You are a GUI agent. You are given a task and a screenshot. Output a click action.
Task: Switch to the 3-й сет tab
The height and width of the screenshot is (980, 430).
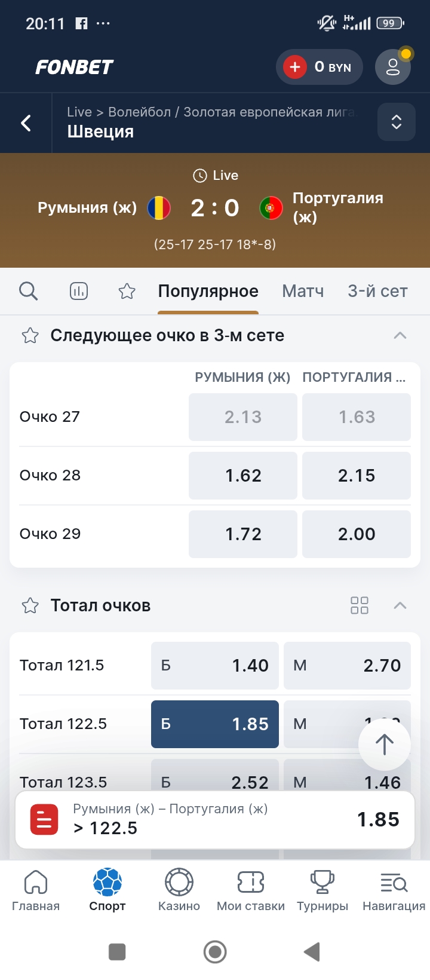pos(377,291)
